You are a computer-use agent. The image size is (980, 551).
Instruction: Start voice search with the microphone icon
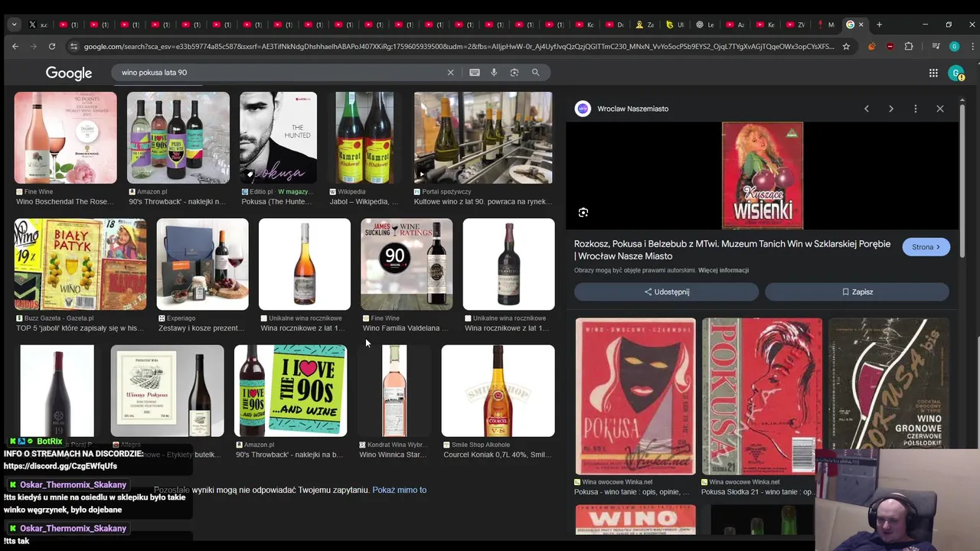click(x=494, y=73)
